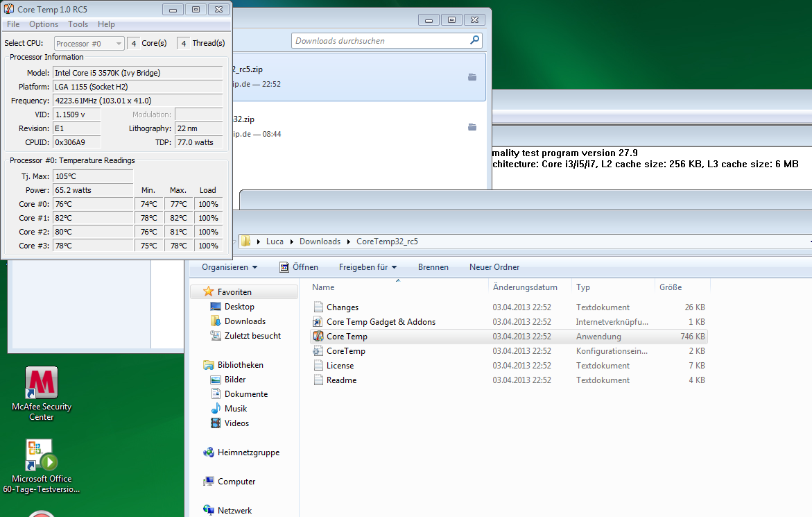Click the search magnifier in Downloads durchsuchen
Image resolution: width=812 pixels, height=517 pixels.
tap(474, 40)
